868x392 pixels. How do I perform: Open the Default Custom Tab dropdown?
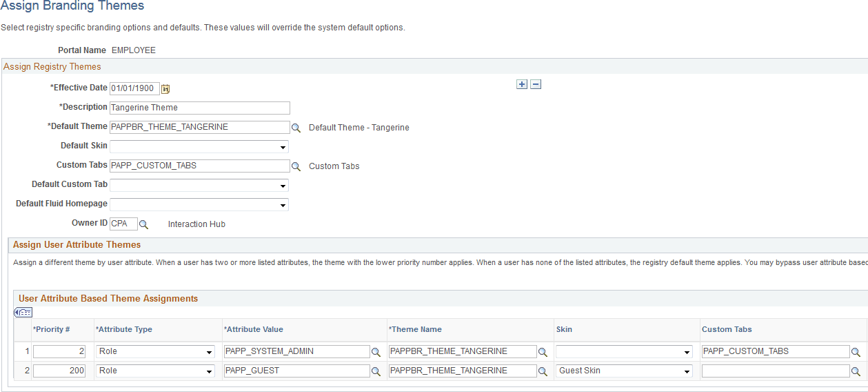pos(199,185)
